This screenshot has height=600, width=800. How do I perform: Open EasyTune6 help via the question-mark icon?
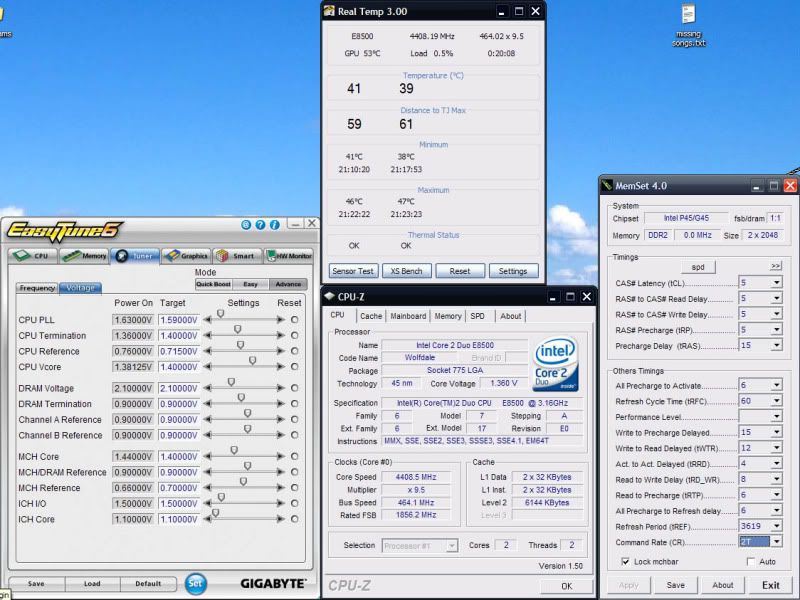260,224
